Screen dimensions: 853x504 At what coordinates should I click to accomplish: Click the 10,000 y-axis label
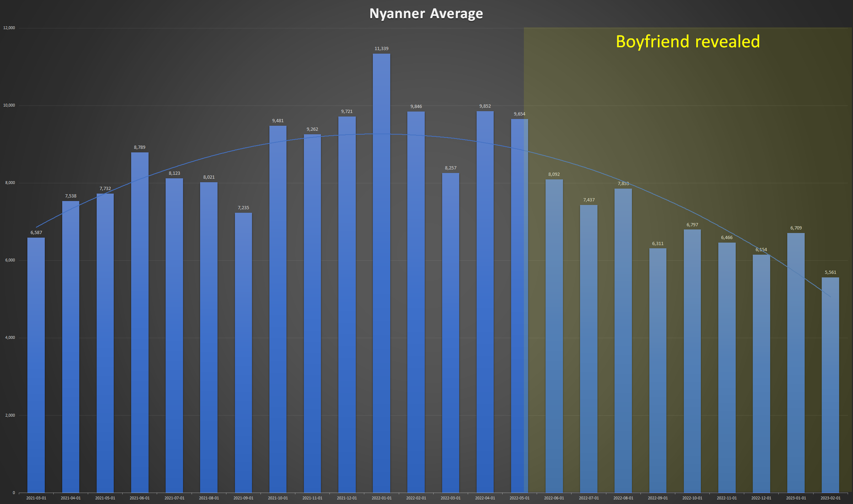[9, 105]
